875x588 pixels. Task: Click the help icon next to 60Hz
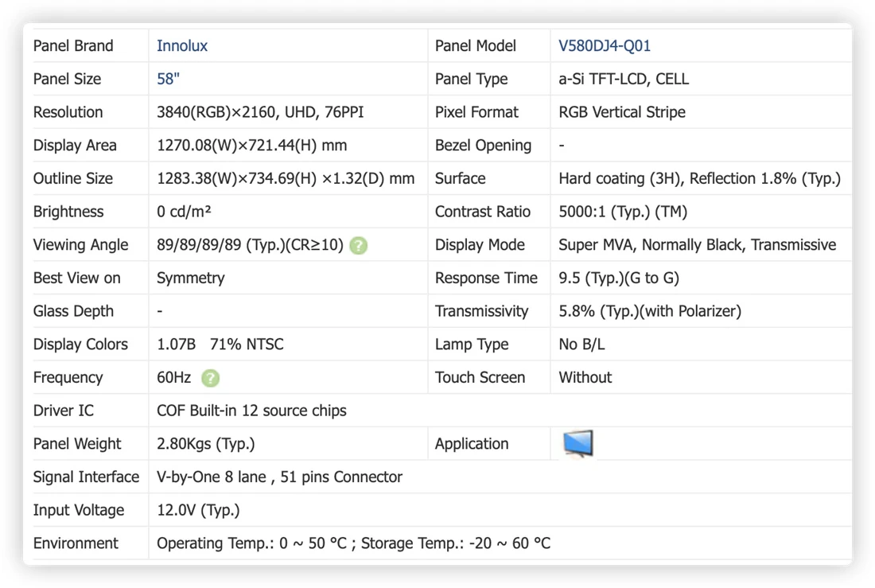tap(210, 378)
